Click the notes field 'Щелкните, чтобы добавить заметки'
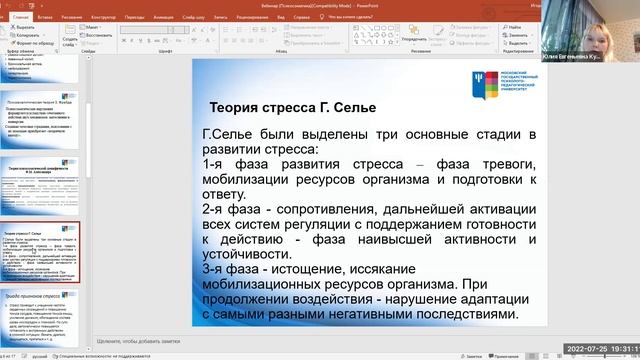Screen dimensions: 640x360 139,341
